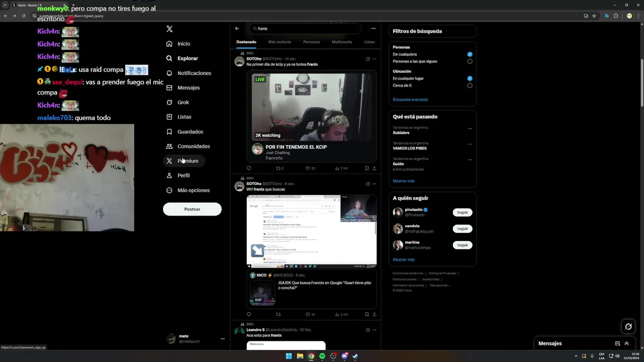Open search settings three-dot menu
Viewport: 644px width, 362px height.
pyautogui.click(x=373, y=29)
